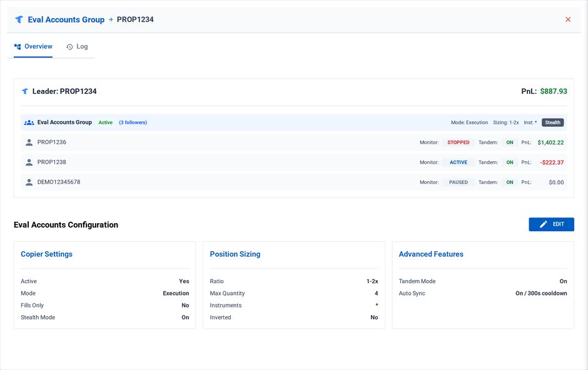Click the PAUSED monitor status for DEMO12345678

[x=459, y=182]
